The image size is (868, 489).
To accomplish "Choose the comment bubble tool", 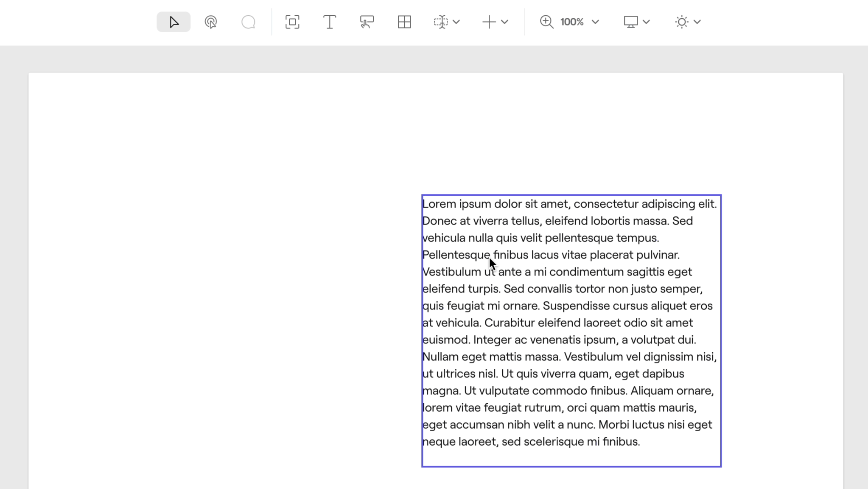I will [x=248, y=22].
